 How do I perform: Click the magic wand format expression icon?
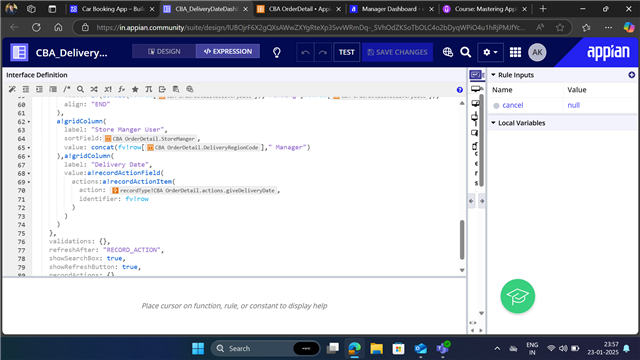click(x=12, y=89)
